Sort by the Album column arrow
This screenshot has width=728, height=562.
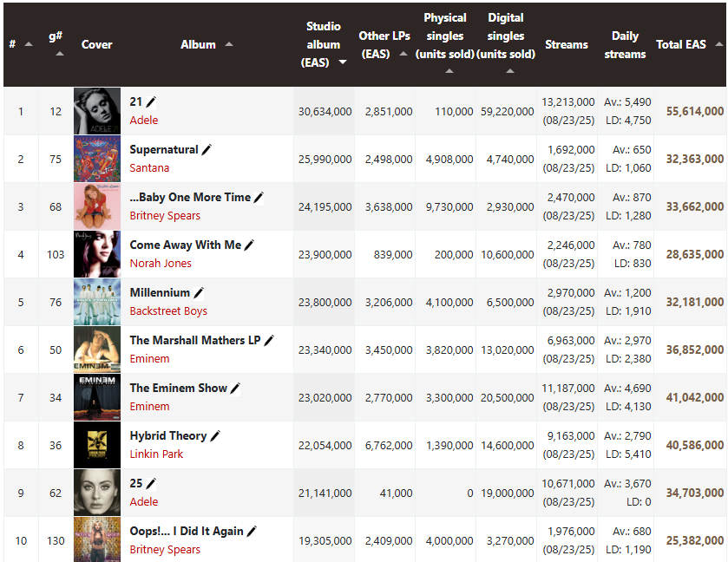229,44
